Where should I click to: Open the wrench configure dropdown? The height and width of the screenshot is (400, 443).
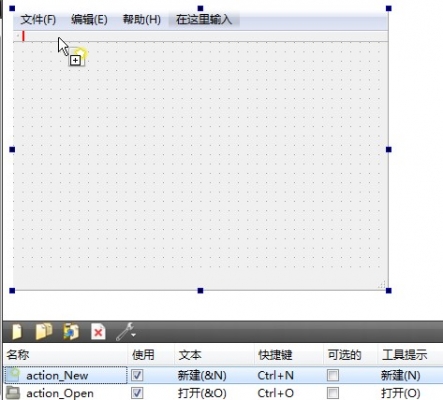tap(126, 332)
